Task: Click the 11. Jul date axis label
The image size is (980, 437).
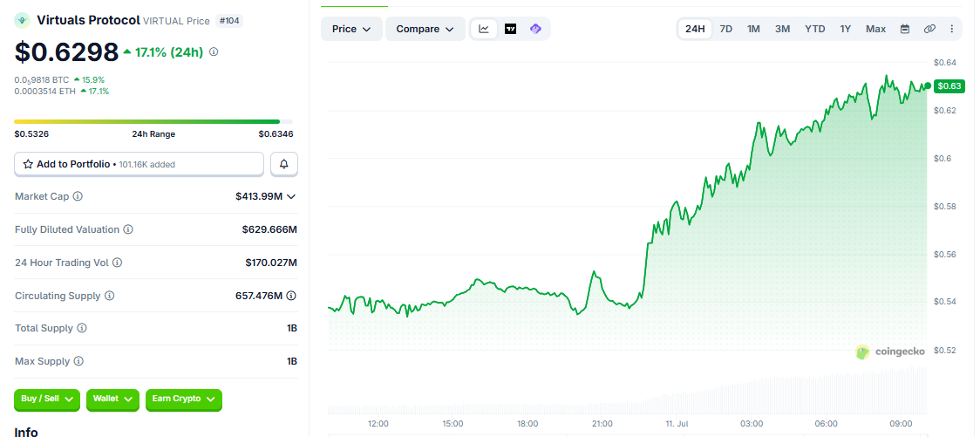Action: point(677,423)
